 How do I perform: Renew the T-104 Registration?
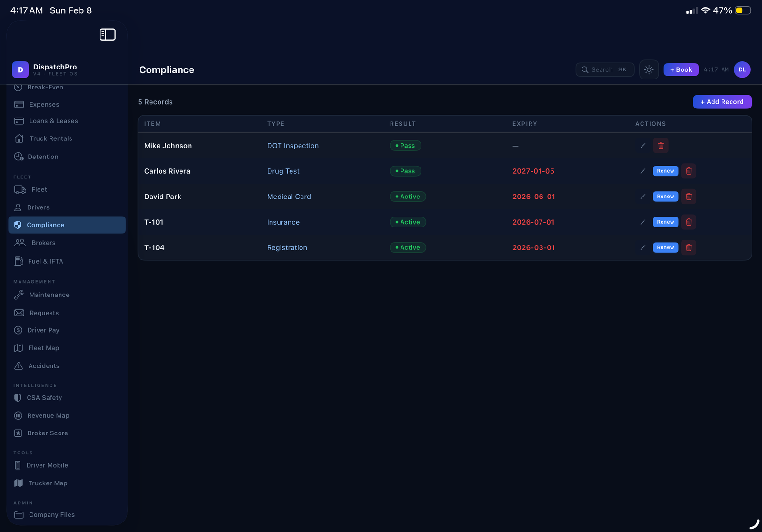[665, 247]
